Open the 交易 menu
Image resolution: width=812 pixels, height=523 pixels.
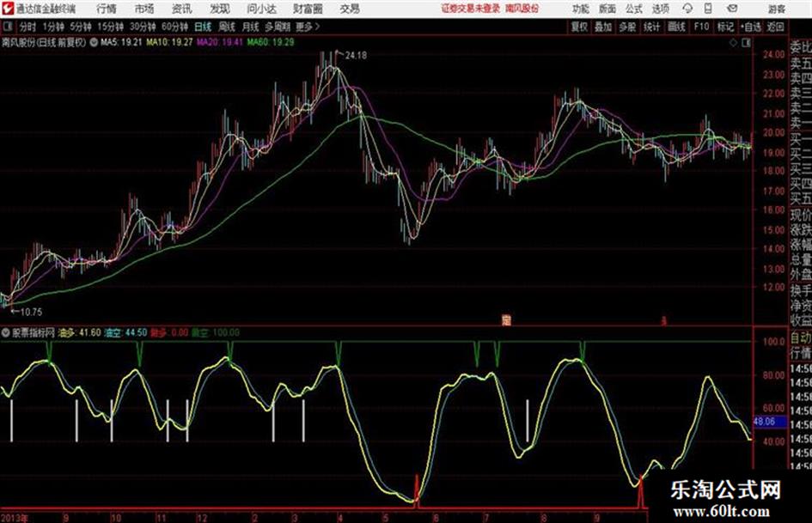tap(350, 9)
